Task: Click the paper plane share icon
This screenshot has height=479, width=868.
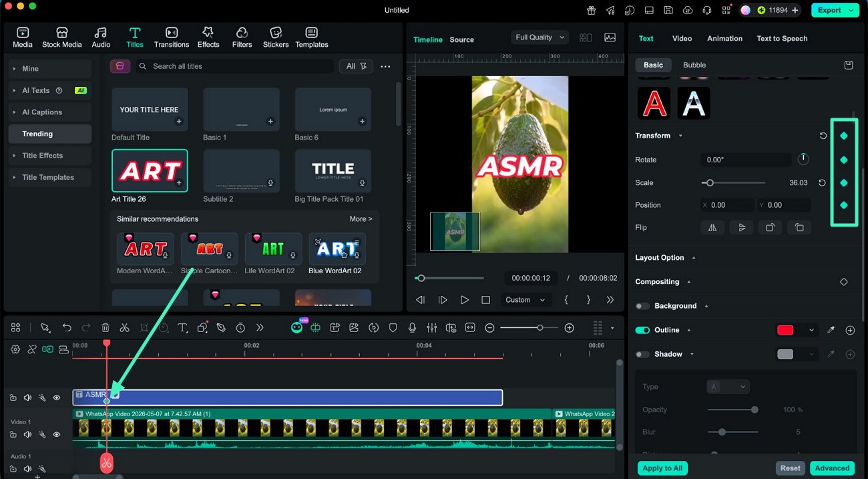Action: [610, 10]
